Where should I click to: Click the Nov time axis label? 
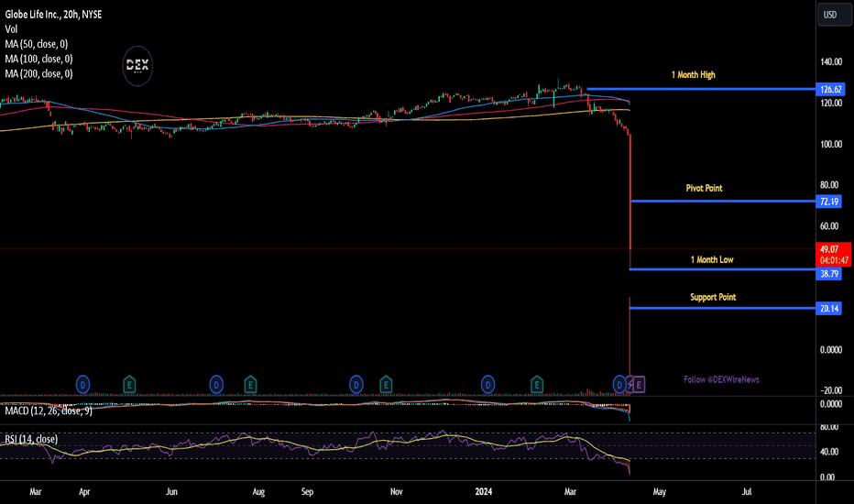[x=397, y=491]
